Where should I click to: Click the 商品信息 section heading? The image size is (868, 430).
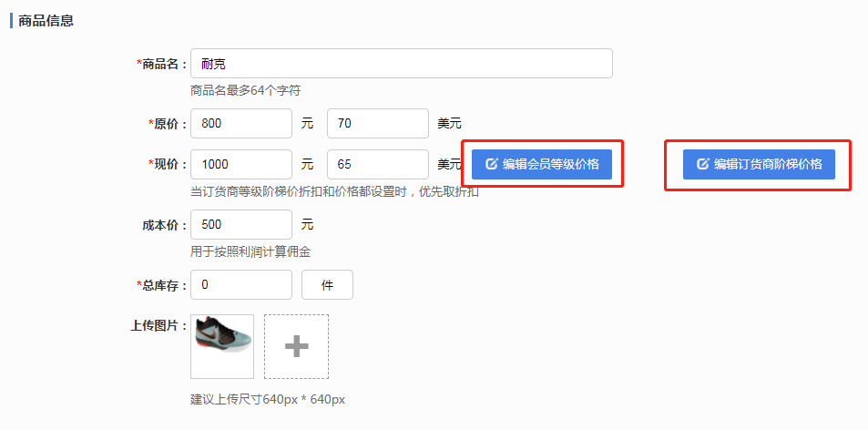(x=46, y=20)
